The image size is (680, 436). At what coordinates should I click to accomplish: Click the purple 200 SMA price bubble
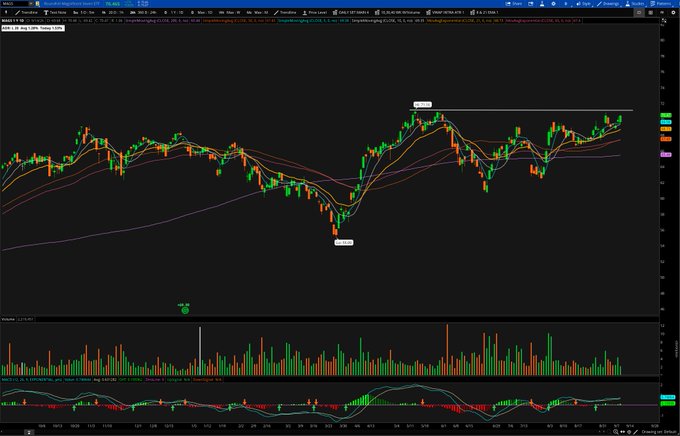click(x=666, y=154)
